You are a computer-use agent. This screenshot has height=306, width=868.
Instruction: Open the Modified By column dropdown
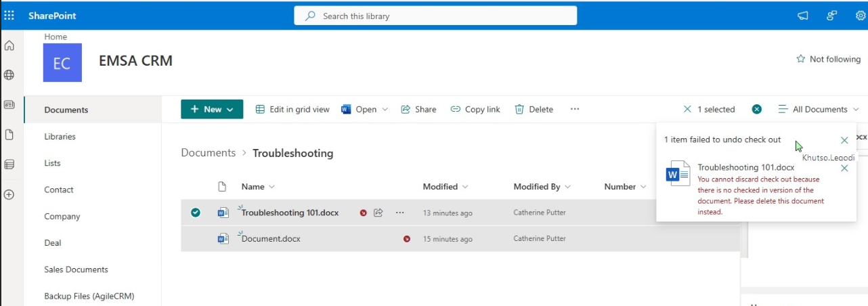point(542,186)
